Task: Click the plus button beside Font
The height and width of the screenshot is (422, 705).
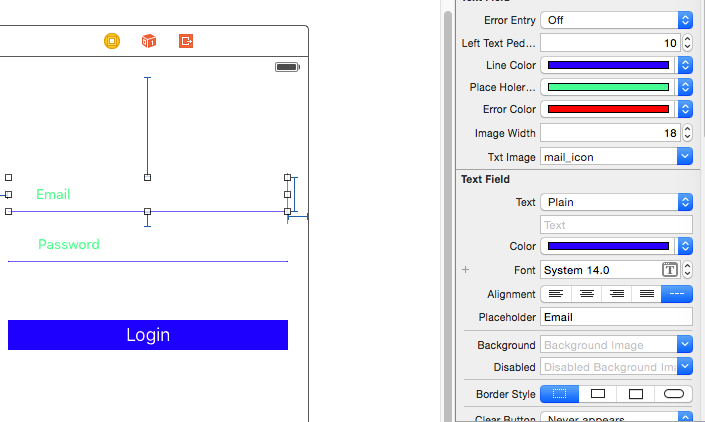Action: click(465, 270)
